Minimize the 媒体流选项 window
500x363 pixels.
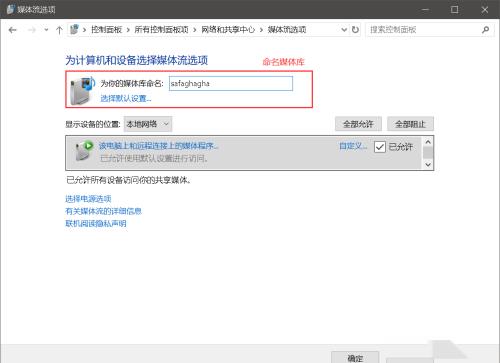tap(425, 10)
